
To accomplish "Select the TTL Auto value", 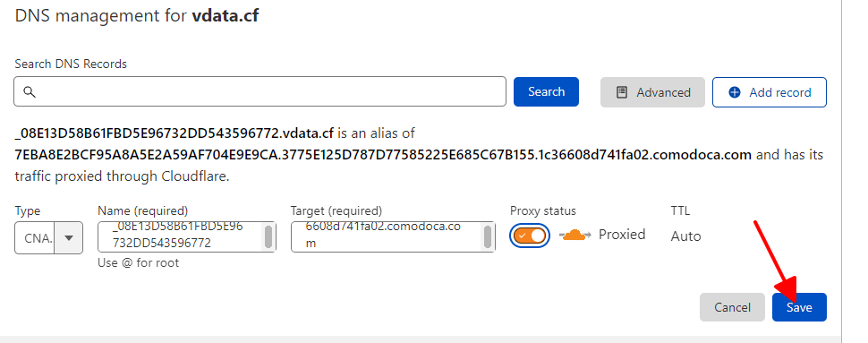I will coord(685,236).
